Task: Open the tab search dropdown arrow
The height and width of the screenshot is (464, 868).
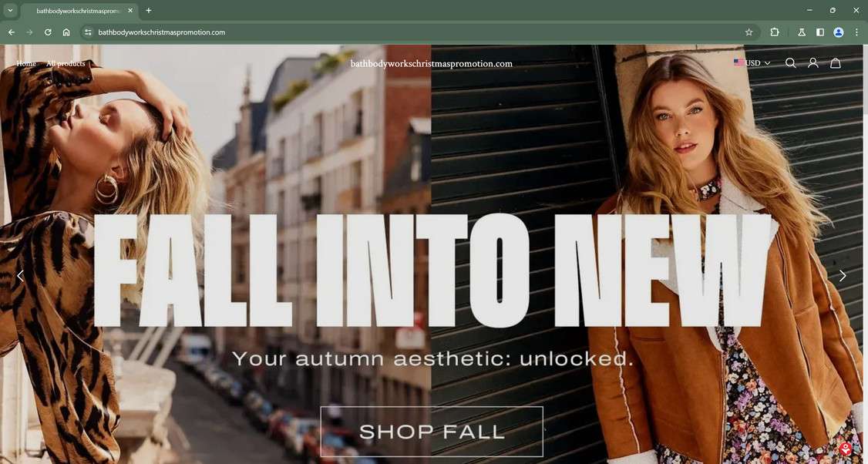Action: click(x=9, y=10)
